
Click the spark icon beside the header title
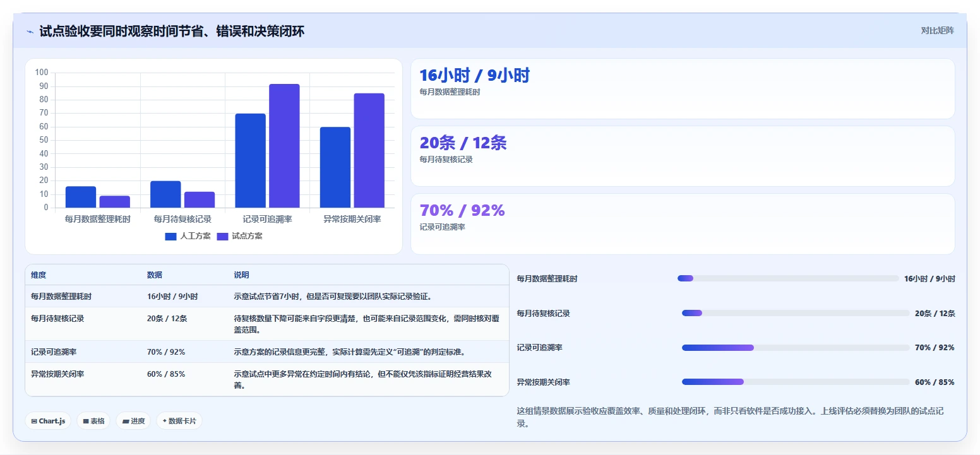(30, 31)
